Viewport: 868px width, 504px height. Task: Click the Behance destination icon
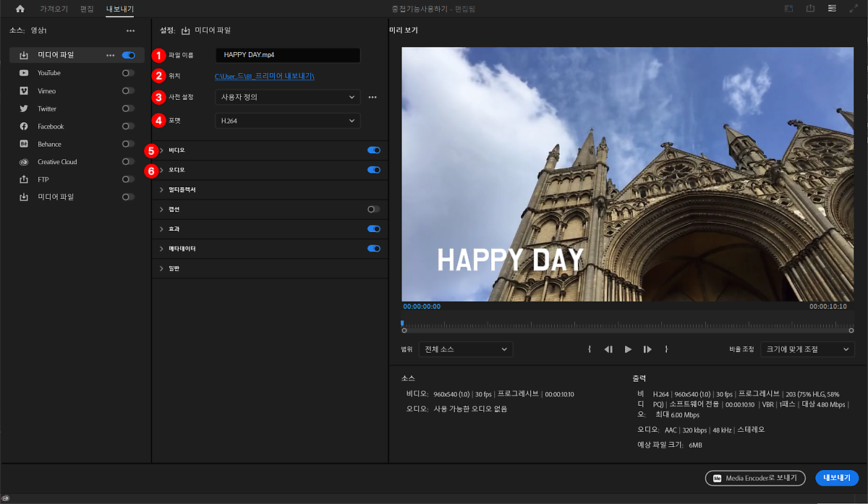point(24,144)
